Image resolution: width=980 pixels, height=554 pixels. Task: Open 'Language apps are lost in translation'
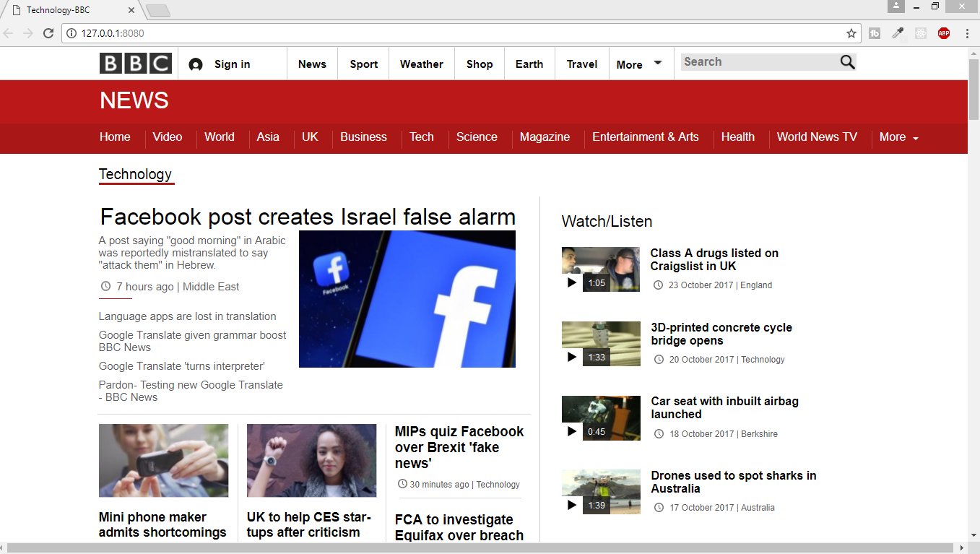[188, 316]
